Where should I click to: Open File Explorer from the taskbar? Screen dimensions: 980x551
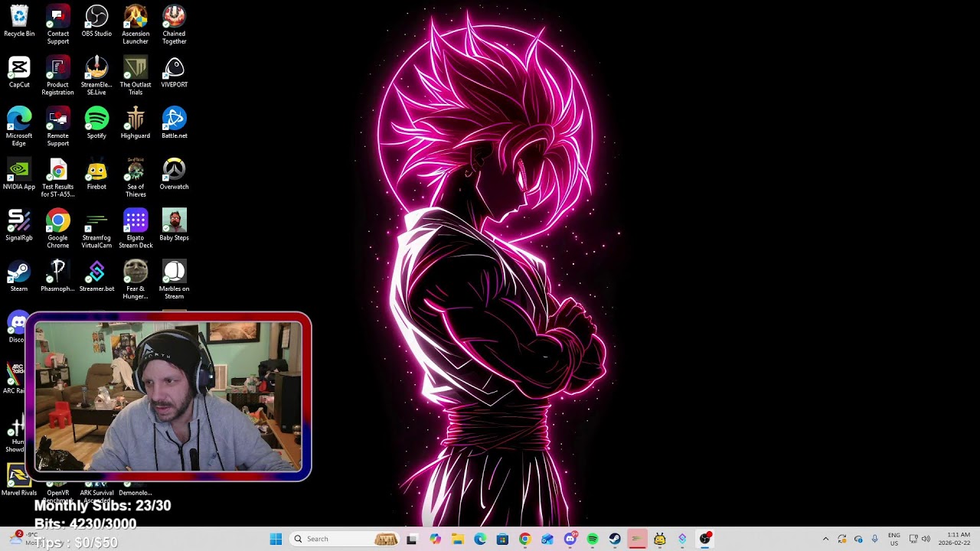tap(458, 539)
